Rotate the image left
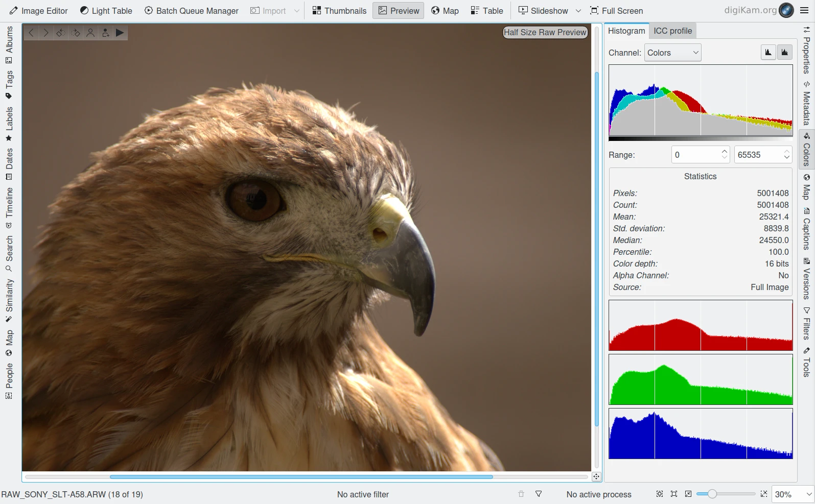This screenshot has width=815, height=504. 60,33
